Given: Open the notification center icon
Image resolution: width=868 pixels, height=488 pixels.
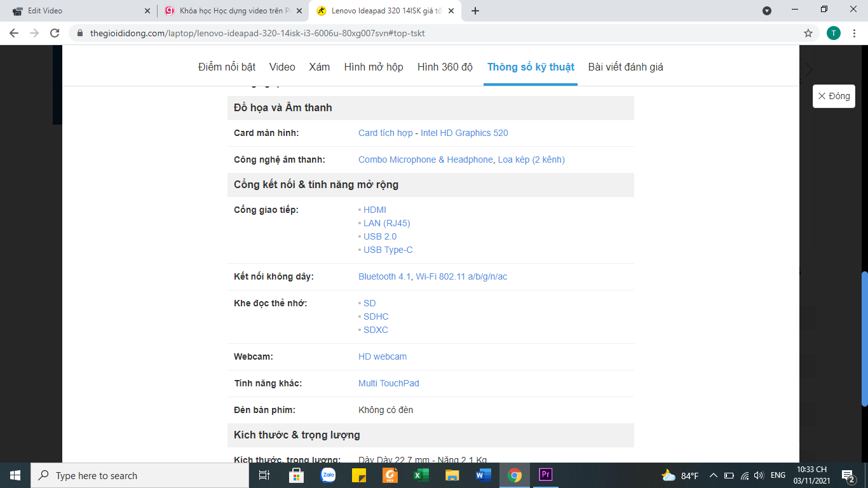Looking at the screenshot, I should pos(848,475).
